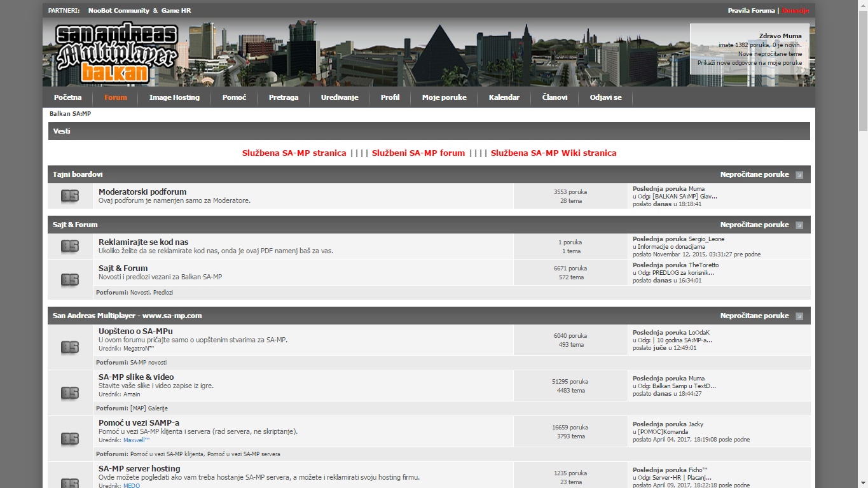Click Prikaži nove odgovore na moje poruke

[x=750, y=63]
